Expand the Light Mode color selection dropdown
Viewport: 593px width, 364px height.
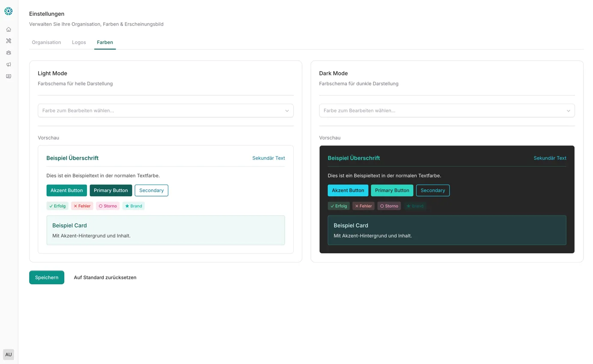pyautogui.click(x=165, y=110)
